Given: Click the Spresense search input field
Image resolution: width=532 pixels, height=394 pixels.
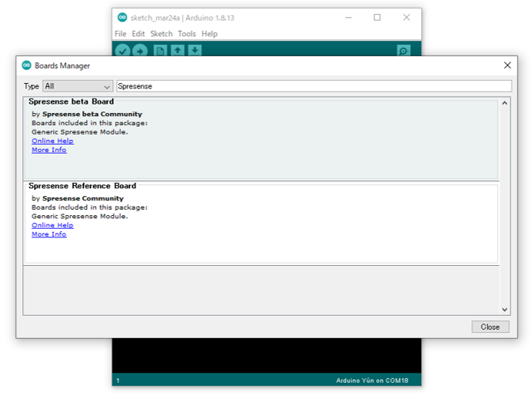Looking at the screenshot, I should [313, 86].
